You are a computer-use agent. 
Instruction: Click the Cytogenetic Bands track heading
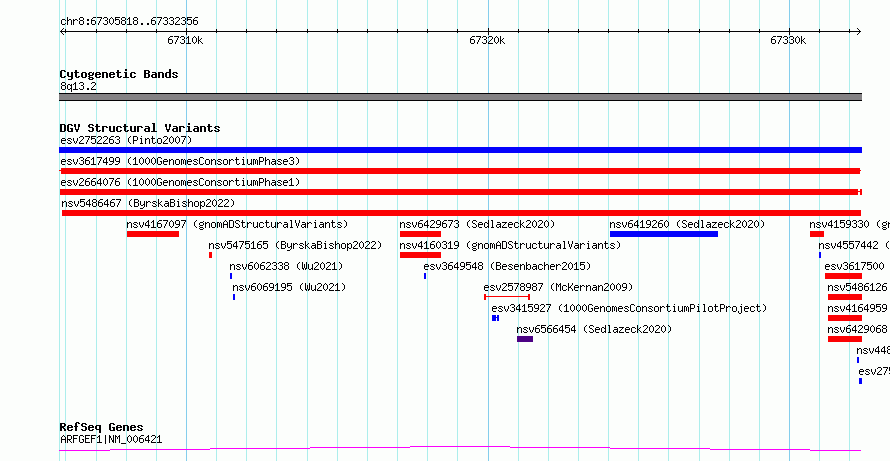tap(119, 74)
